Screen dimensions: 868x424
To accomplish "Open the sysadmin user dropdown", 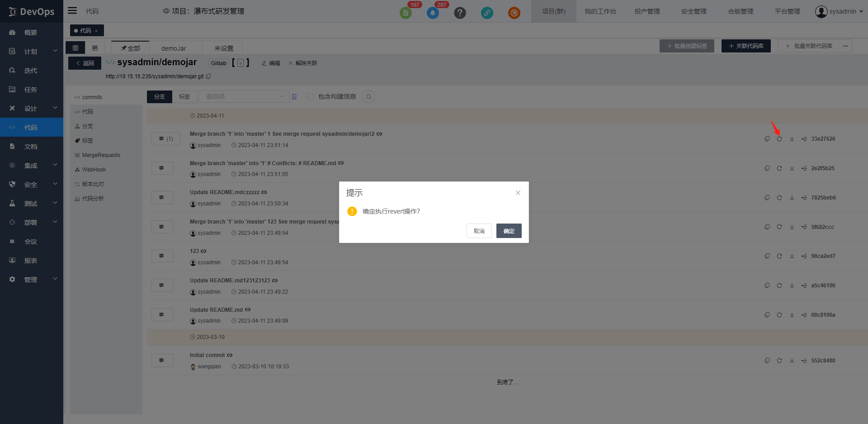I will point(839,11).
